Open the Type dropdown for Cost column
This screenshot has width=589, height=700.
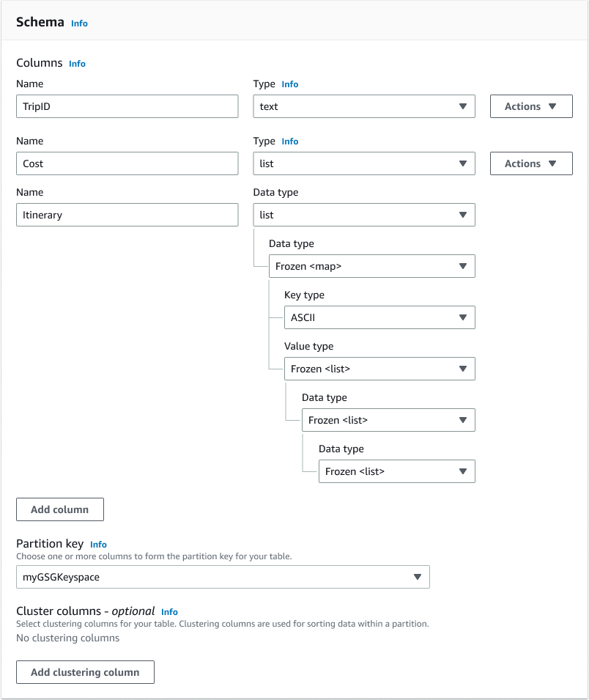(x=364, y=163)
